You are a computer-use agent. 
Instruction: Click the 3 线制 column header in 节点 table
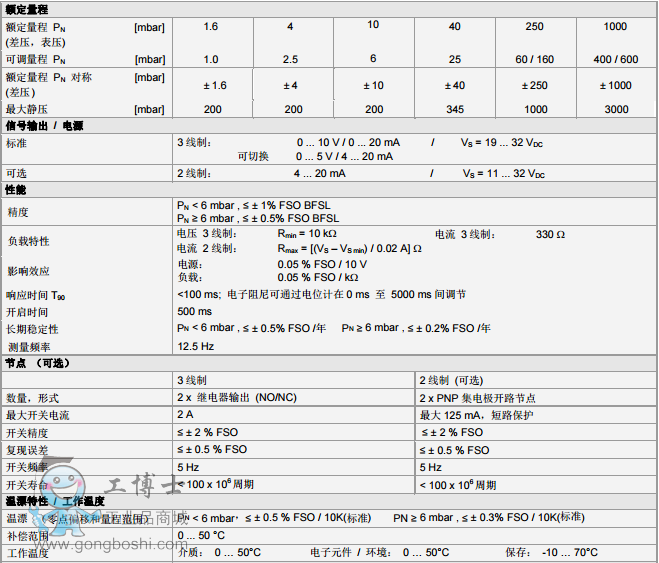(192, 381)
